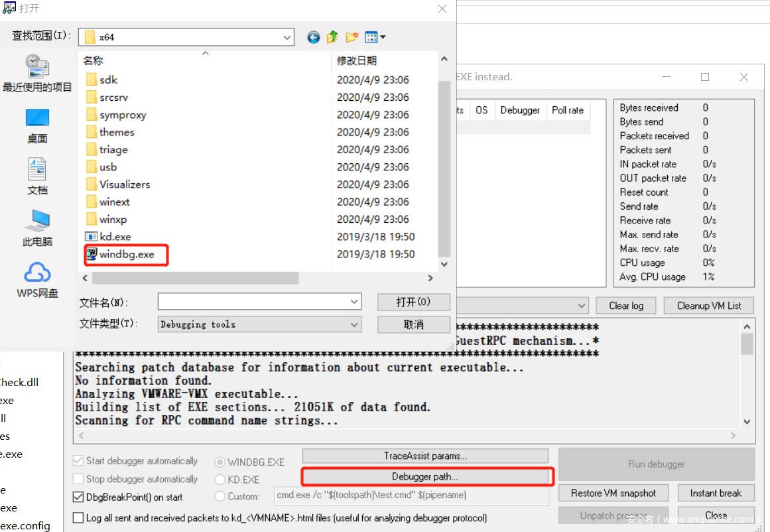The image size is (770, 532).
Task: Click the file list vertical scrollbar
Action: (x=444, y=168)
